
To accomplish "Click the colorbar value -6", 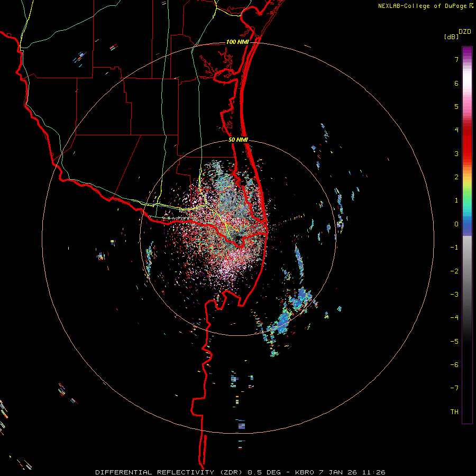I will [x=454, y=365].
